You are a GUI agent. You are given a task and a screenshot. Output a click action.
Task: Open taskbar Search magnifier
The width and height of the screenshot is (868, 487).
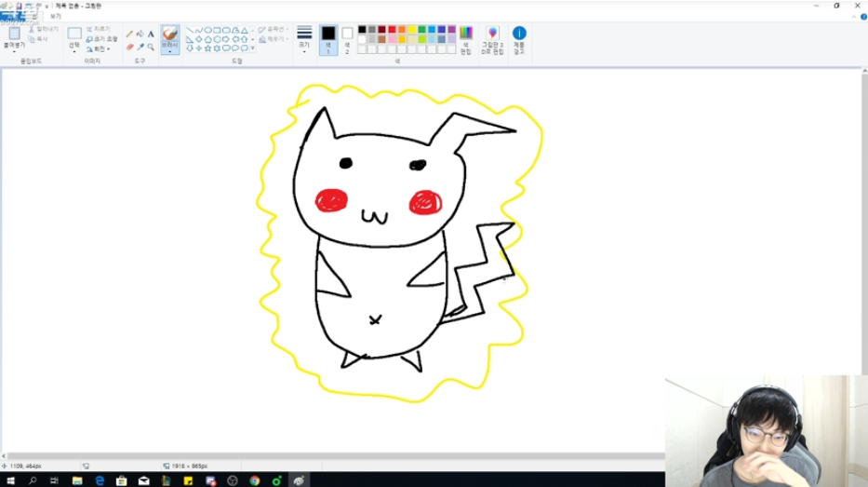point(33,480)
